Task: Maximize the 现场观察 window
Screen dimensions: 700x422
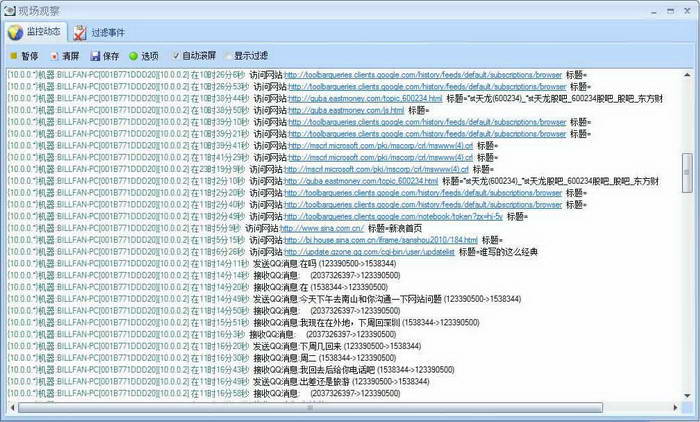Action: tap(671, 11)
